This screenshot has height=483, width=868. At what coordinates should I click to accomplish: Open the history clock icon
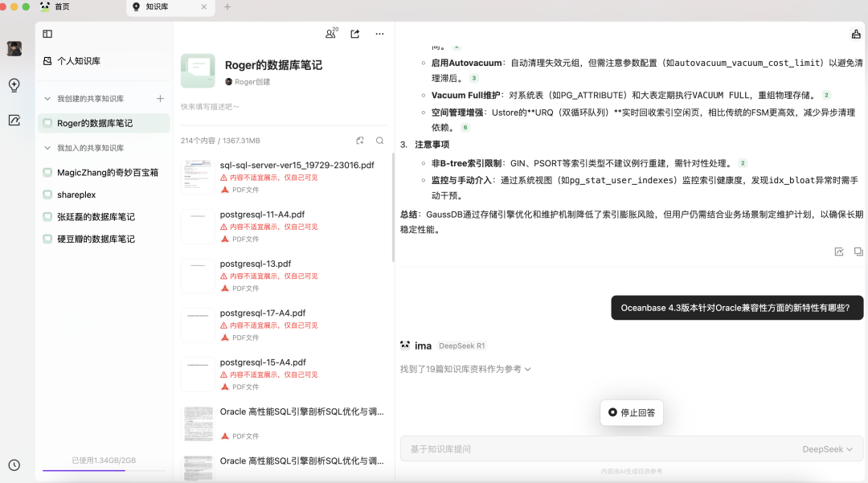[x=14, y=465]
